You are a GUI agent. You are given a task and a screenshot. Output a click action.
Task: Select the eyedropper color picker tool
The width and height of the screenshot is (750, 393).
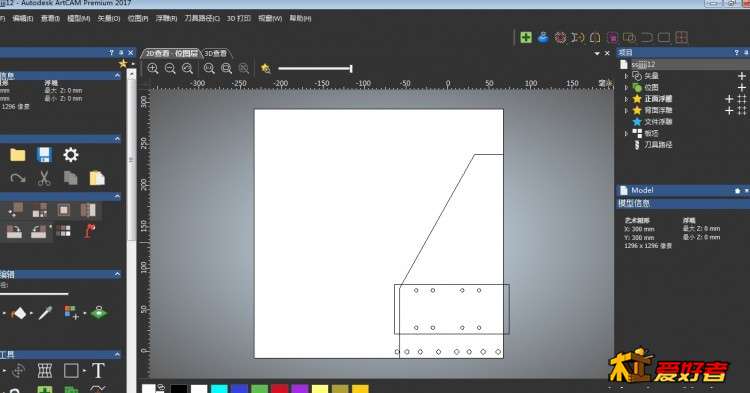click(45, 313)
